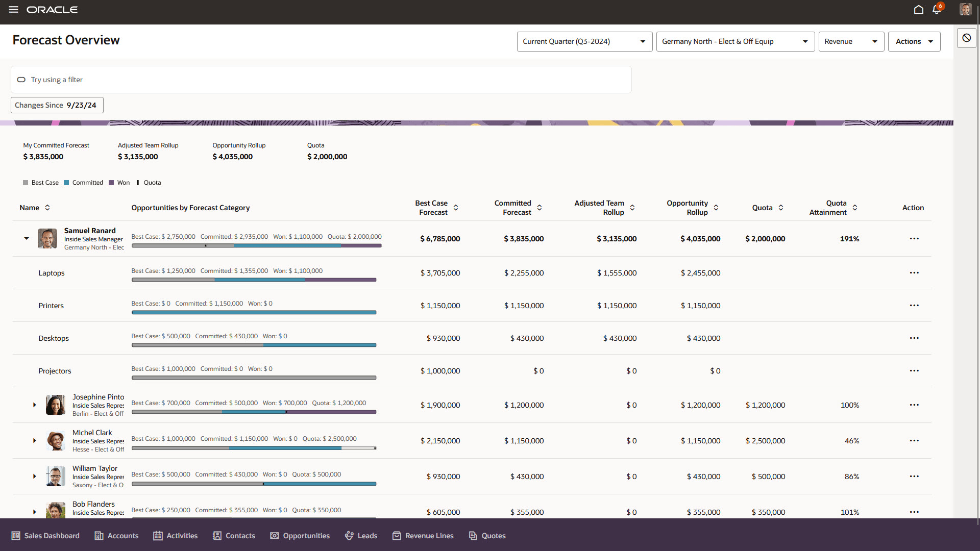Click the Printers committed forecast progress bar
Image resolution: width=980 pixels, height=551 pixels.
click(x=254, y=312)
